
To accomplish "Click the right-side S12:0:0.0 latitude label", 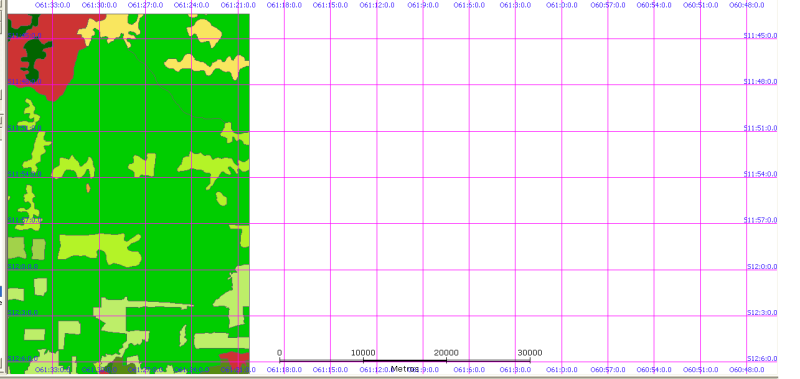I will (762, 267).
